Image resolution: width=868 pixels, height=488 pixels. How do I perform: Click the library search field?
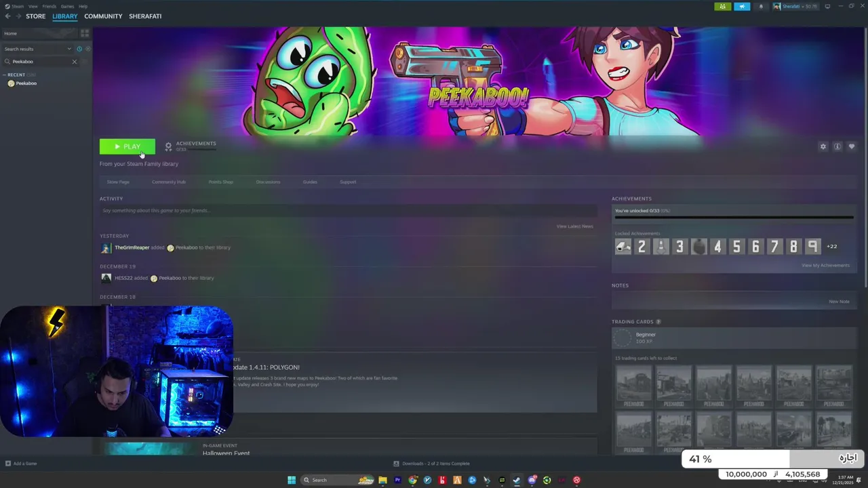tap(39, 62)
